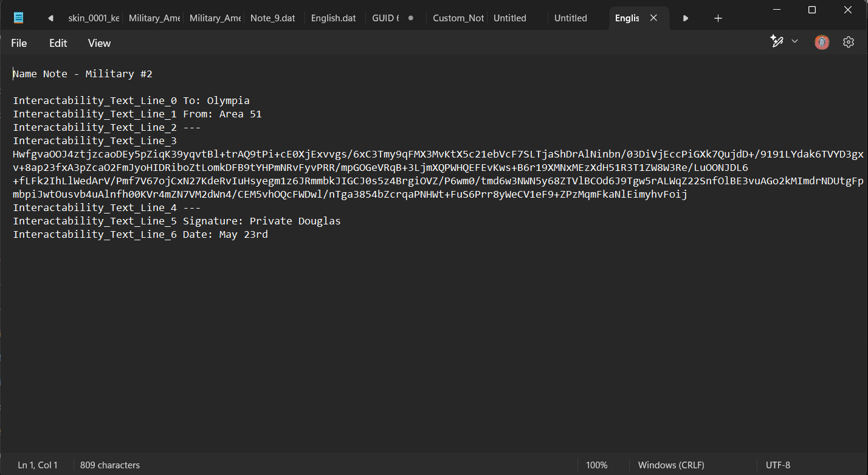868x475 pixels.
Task: Click unsaved-changes dot on GUID tab
Action: tap(411, 18)
